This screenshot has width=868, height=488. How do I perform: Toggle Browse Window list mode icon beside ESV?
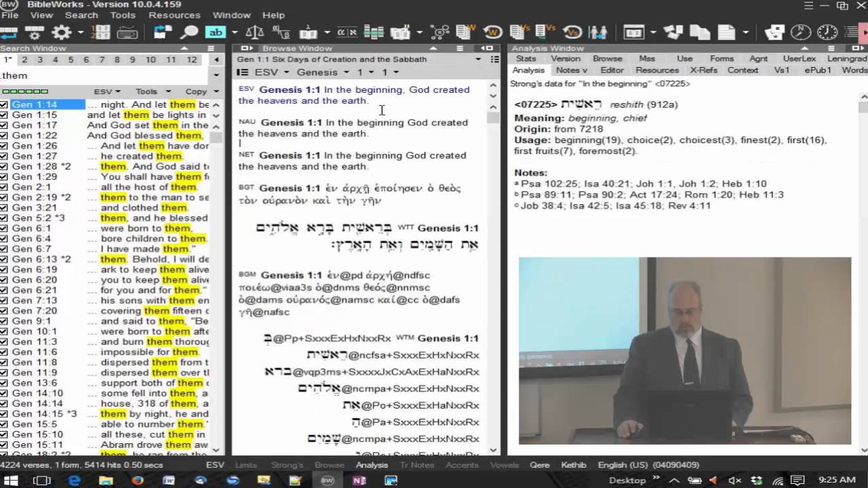click(242, 72)
